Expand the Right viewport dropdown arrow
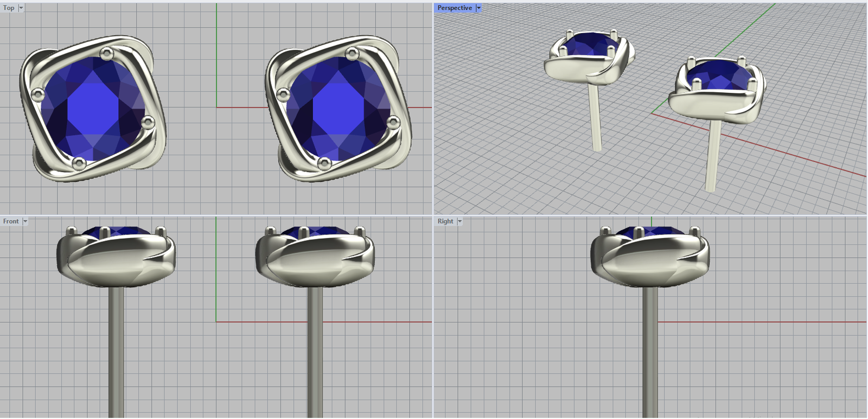The image size is (868, 419). tap(459, 221)
